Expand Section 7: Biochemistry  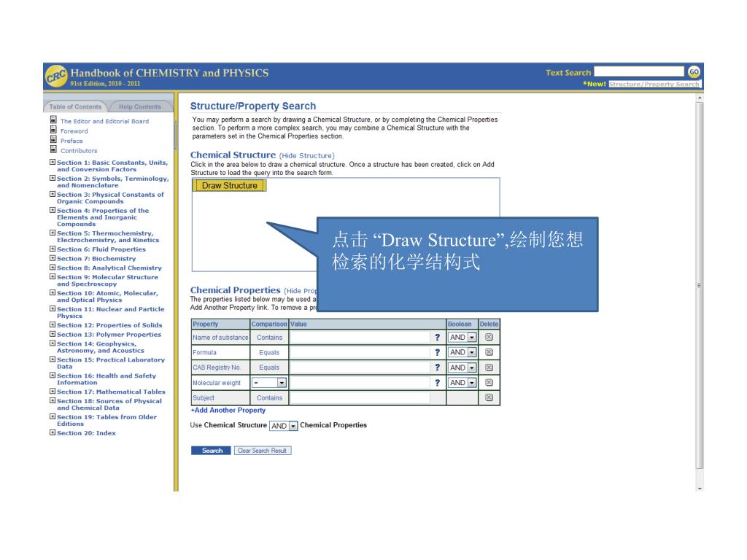53,258
